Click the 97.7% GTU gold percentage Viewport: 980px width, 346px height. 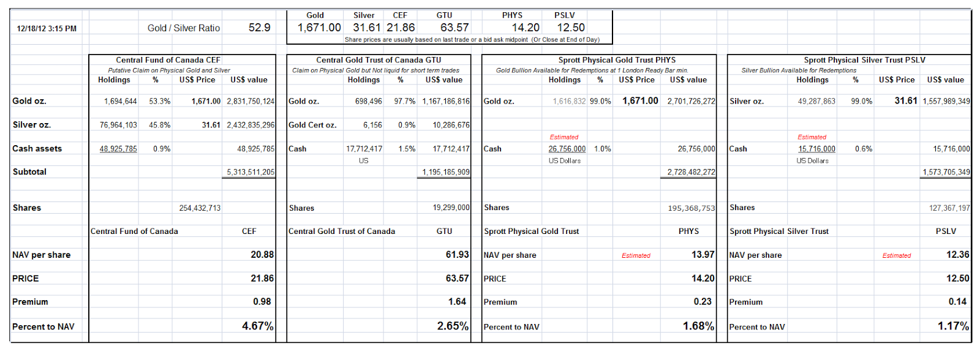405,101
